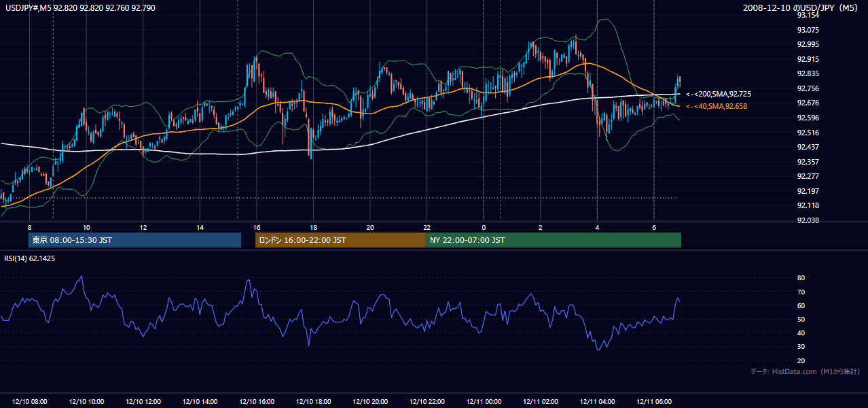Click the 12/10 18:00 date label
Image resolution: width=868 pixels, height=408 pixels.
[313, 402]
